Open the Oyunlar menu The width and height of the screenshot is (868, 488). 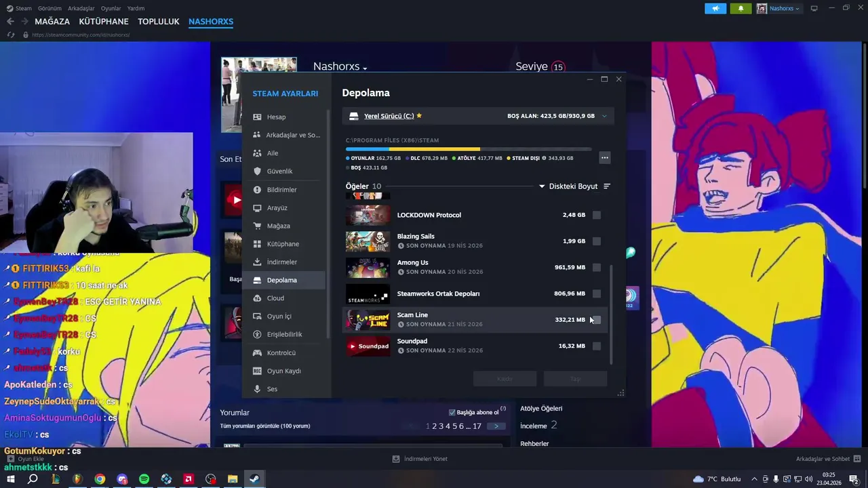[111, 8]
